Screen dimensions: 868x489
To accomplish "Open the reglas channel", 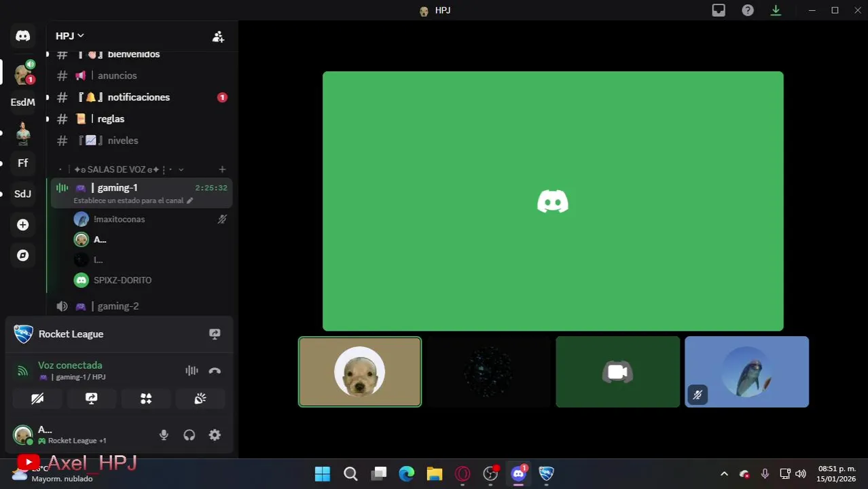I will 141,119.
